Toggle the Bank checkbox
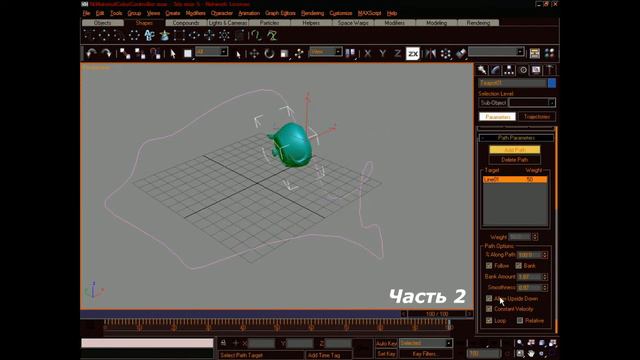640x360 pixels. tap(518, 266)
